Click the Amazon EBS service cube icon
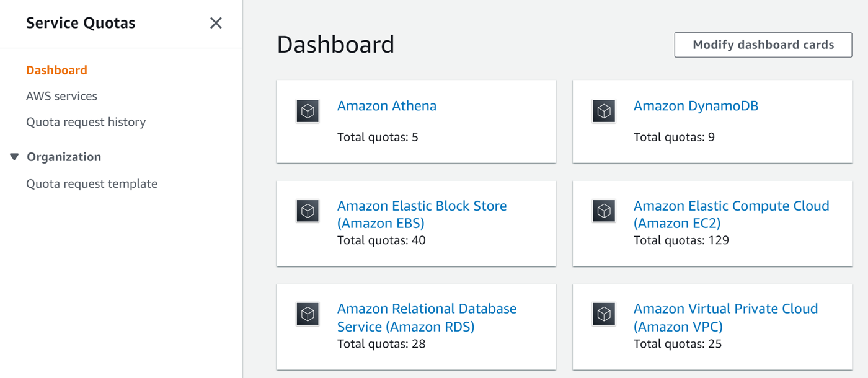 (308, 211)
